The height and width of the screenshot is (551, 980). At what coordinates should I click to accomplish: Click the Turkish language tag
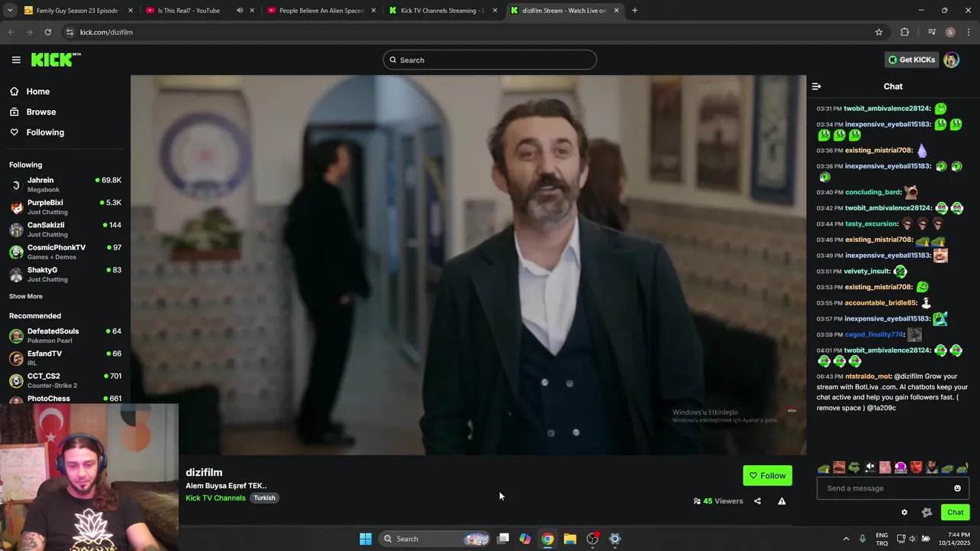pos(264,497)
